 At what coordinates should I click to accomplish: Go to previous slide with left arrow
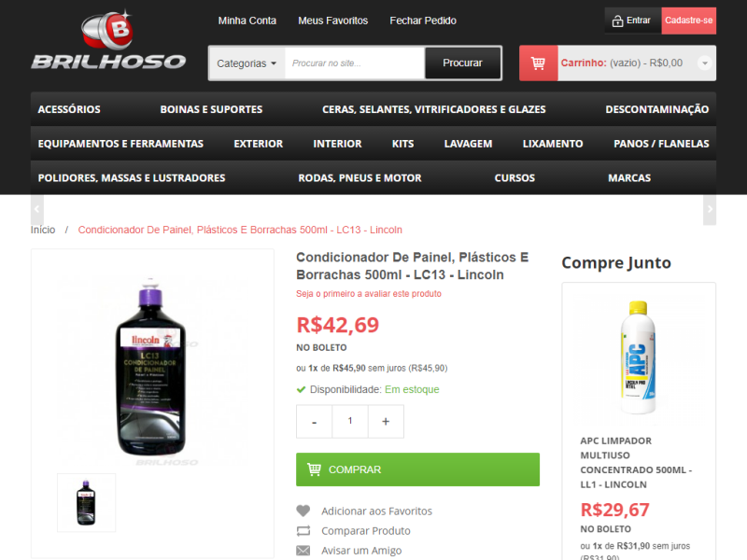(37, 209)
